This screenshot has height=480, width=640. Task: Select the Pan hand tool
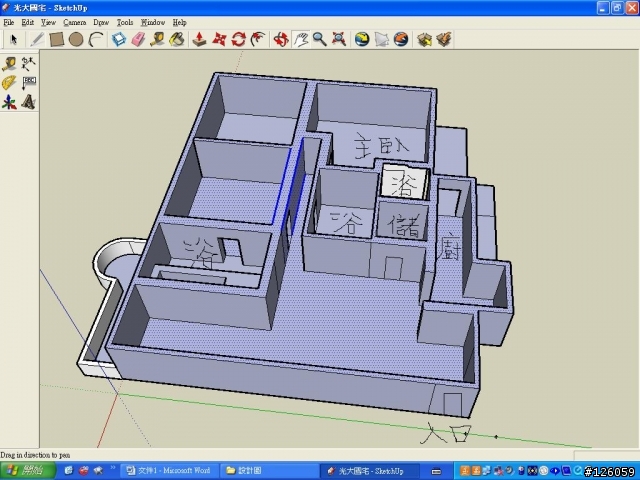[300, 40]
